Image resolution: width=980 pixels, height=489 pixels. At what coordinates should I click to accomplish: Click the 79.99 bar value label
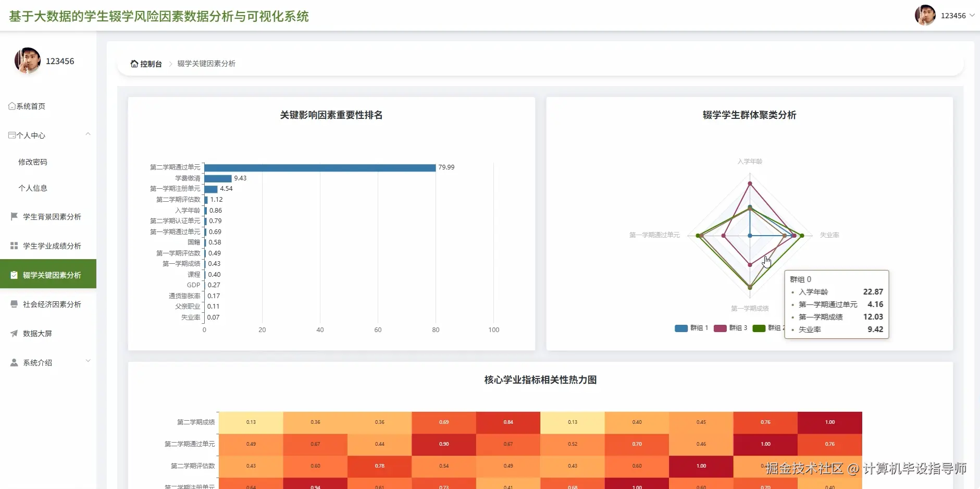(446, 167)
